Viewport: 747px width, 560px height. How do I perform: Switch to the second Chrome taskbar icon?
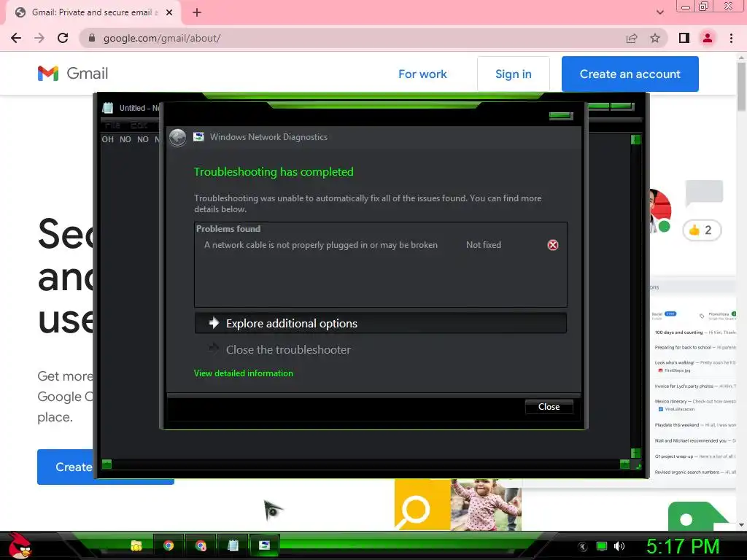(x=201, y=545)
